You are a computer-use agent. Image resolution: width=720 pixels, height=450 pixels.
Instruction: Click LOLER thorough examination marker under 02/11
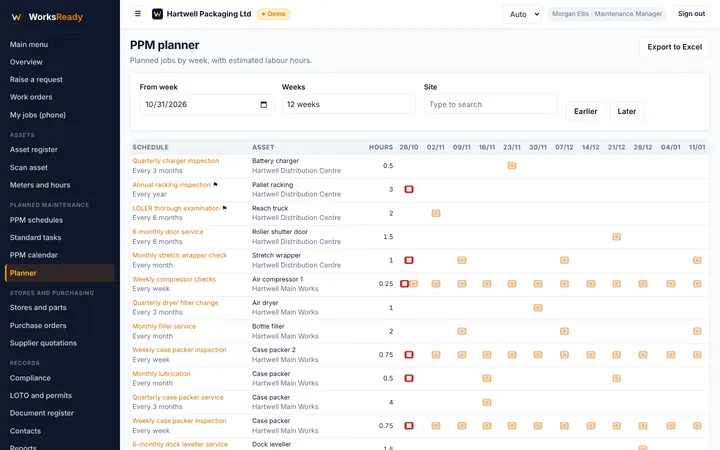pyautogui.click(x=436, y=213)
